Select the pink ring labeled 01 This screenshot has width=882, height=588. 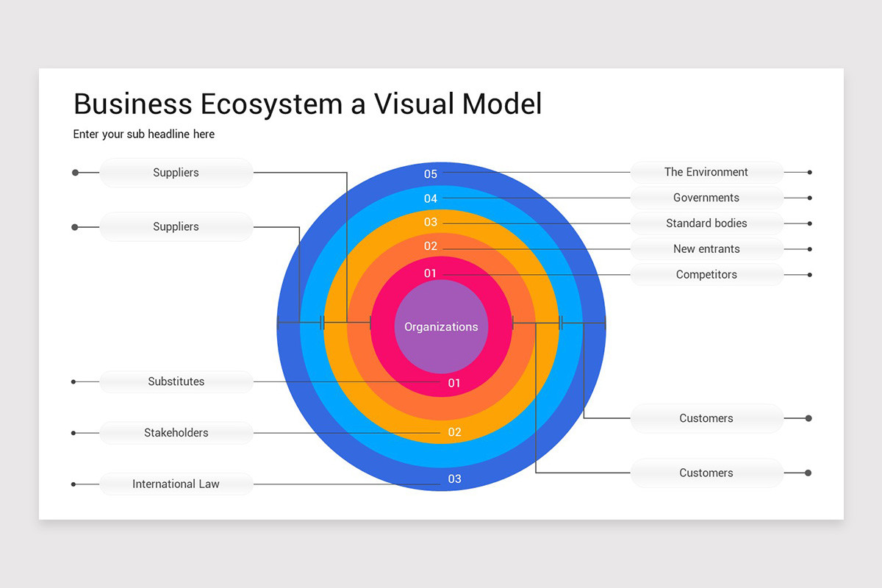tap(430, 273)
